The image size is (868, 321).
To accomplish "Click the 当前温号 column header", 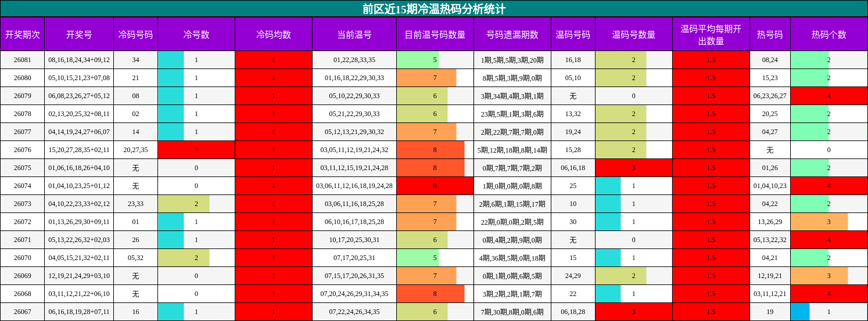I will point(354,34).
